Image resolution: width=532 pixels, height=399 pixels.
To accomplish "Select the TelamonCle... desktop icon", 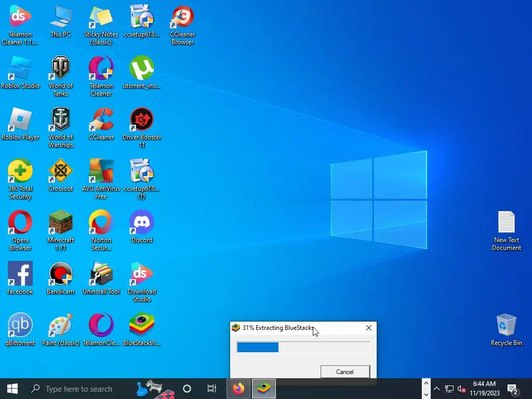I will [x=101, y=330].
